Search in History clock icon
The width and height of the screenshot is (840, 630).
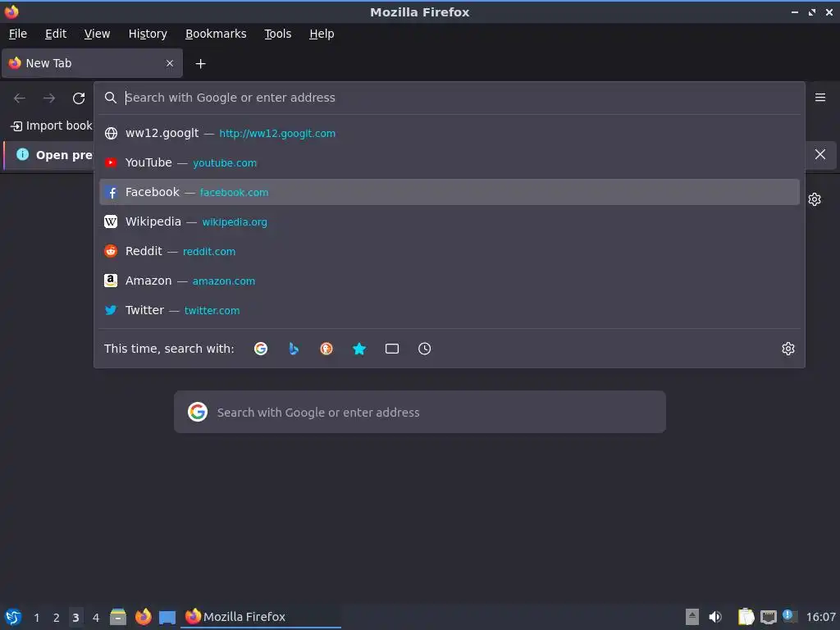(x=424, y=349)
